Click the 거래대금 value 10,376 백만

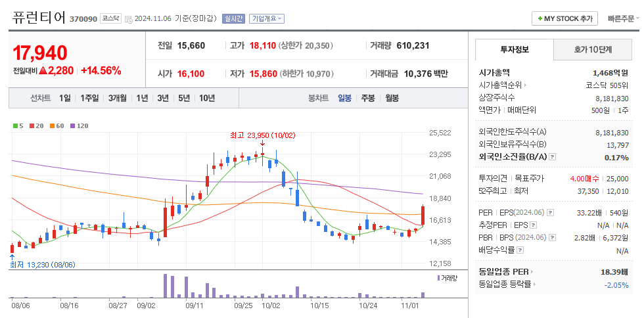pyautogui.click(x=426, y=74)
